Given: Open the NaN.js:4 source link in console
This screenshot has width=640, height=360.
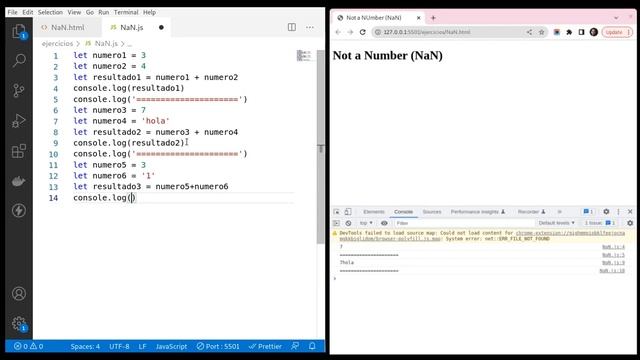Looking at the screenshot, I should (613, 247).
